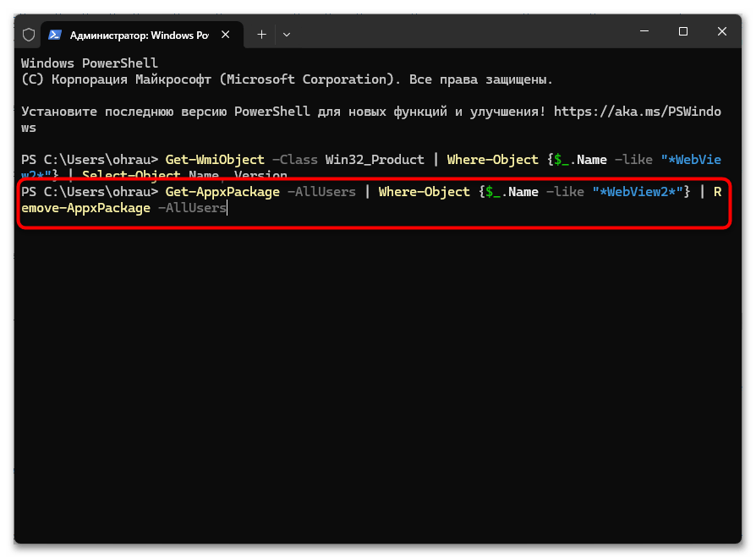Image resolution: width=756 pixels, height=558 pixels.
Task: Expand the new tab profile dropdown chevron
Action: tap(287, 35)
